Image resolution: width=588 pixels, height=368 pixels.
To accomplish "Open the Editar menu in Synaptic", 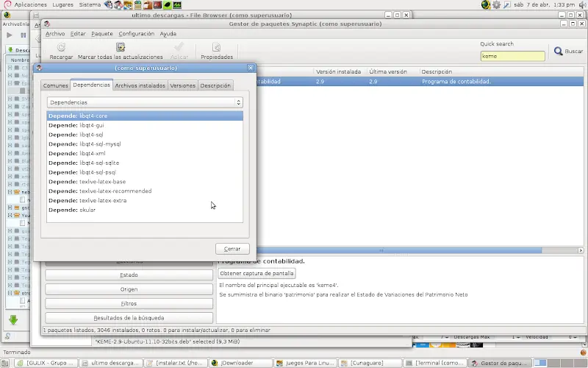I will coord(78,33).
